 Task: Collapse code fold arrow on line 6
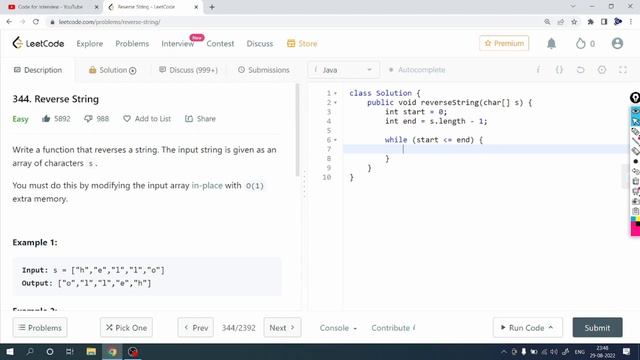coord(336,140)
